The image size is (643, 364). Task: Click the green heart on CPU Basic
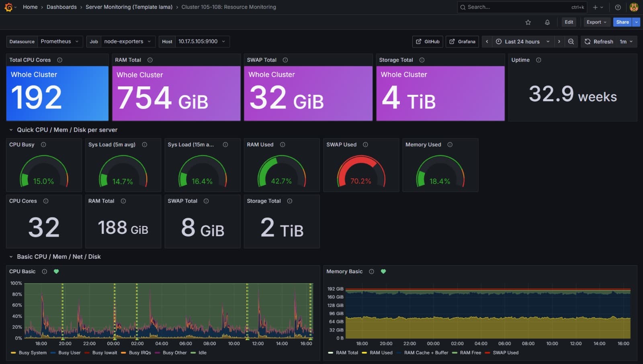click(56, 272)
